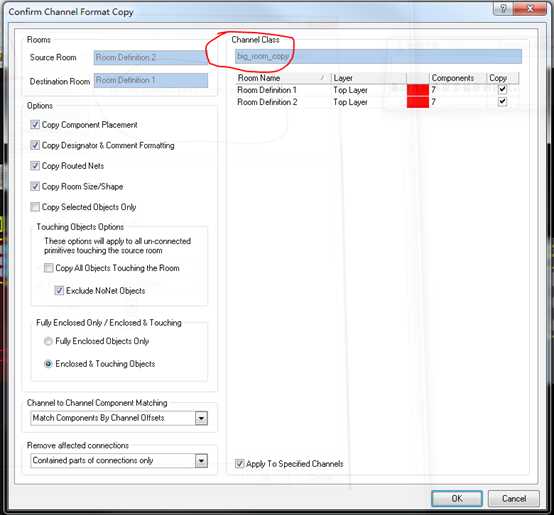Screen dimensions: 554x515
Task: Click components count 7 in Room Definition 2 row
Action: 433,102
